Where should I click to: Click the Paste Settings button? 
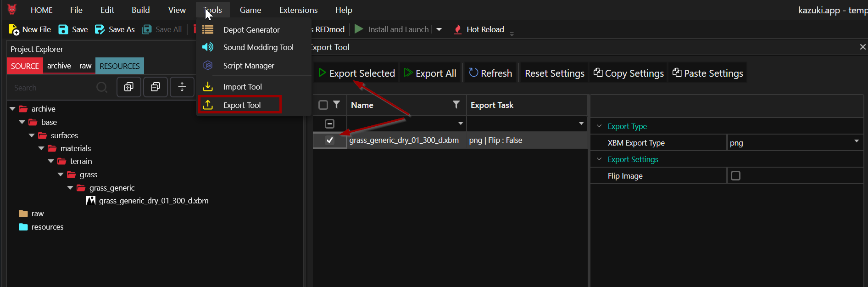707,73
